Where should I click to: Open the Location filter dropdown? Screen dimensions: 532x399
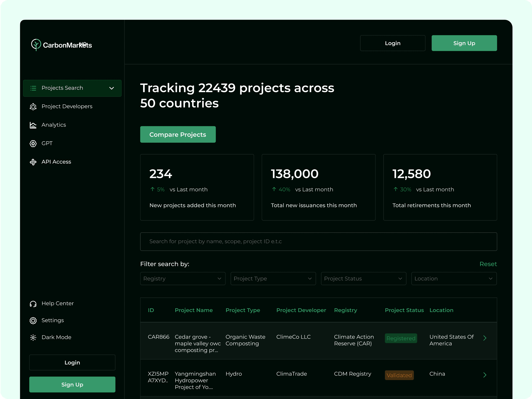point(454,279)
